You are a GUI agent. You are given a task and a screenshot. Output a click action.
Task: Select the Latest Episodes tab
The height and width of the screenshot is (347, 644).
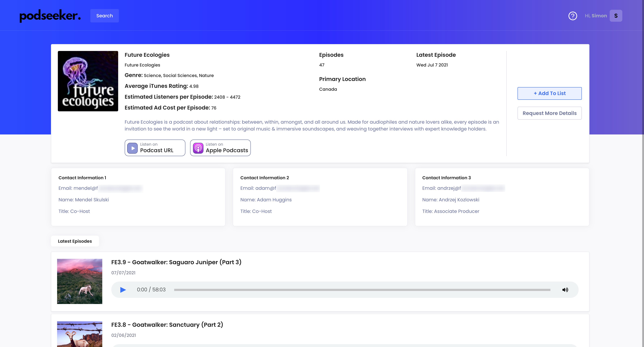pyautogui.click(x=75, y=241)
